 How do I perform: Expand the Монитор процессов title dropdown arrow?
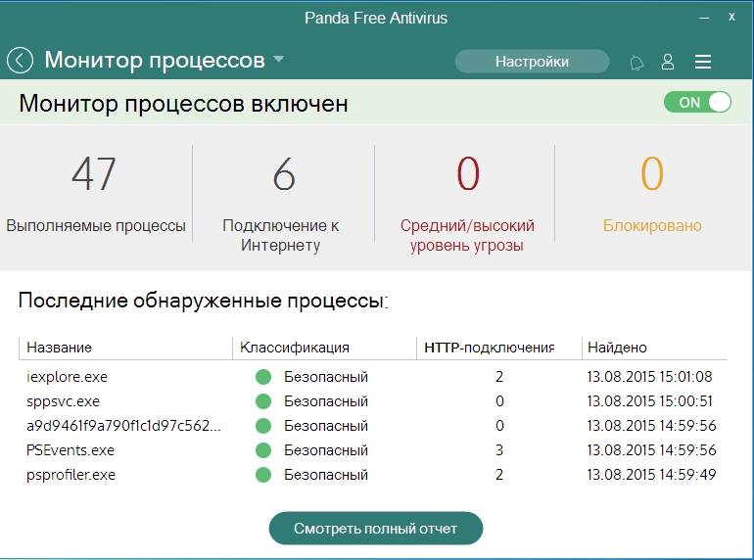[278, 59]
